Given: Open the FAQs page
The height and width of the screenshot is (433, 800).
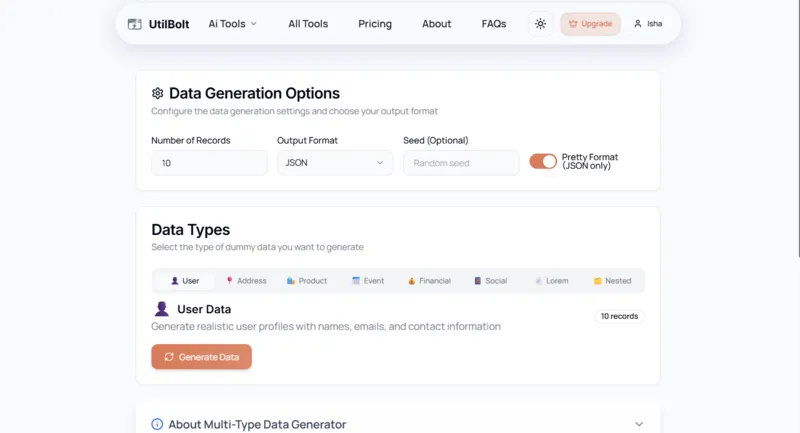Looking at the screenshot, I should [x=494, y=24].
